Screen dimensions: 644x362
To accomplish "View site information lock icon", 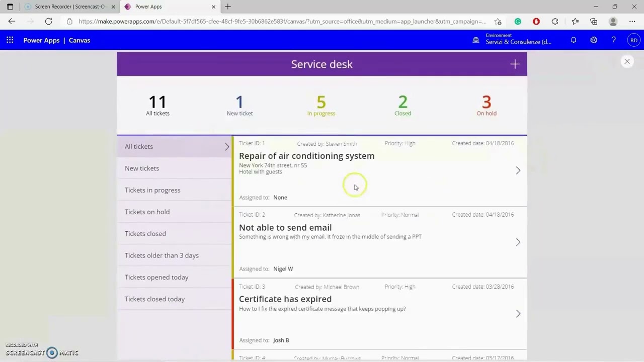I will point(69,22).
